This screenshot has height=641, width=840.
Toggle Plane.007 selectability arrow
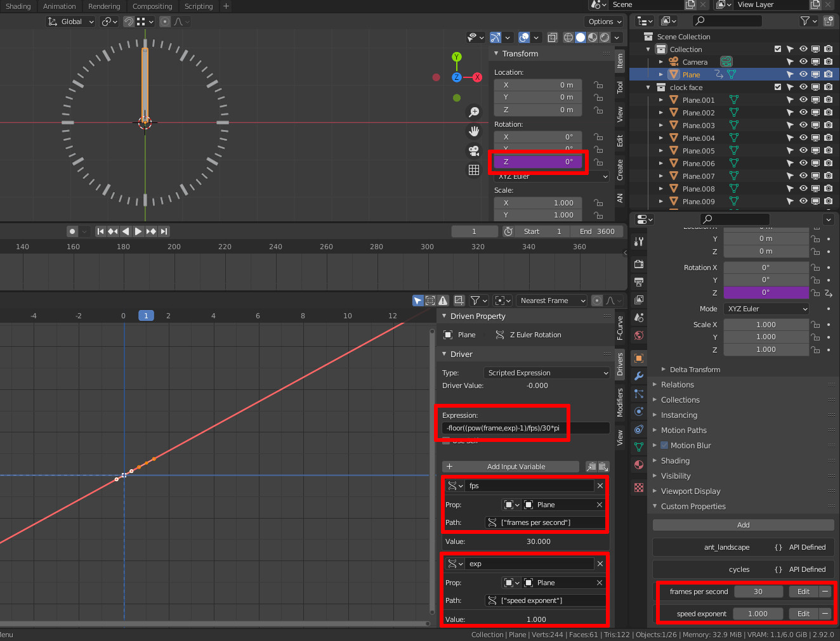click(x=790, y=176)
